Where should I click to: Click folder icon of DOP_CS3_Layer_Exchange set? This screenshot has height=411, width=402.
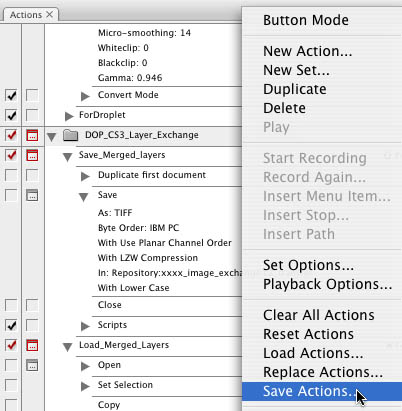(71, 135)
